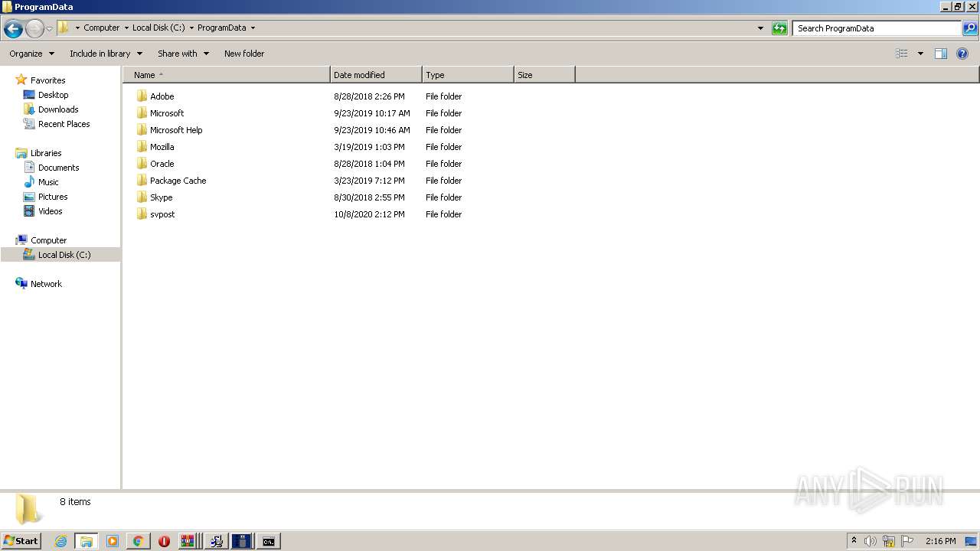Launch Internet Explorer from taskbar

60,541
